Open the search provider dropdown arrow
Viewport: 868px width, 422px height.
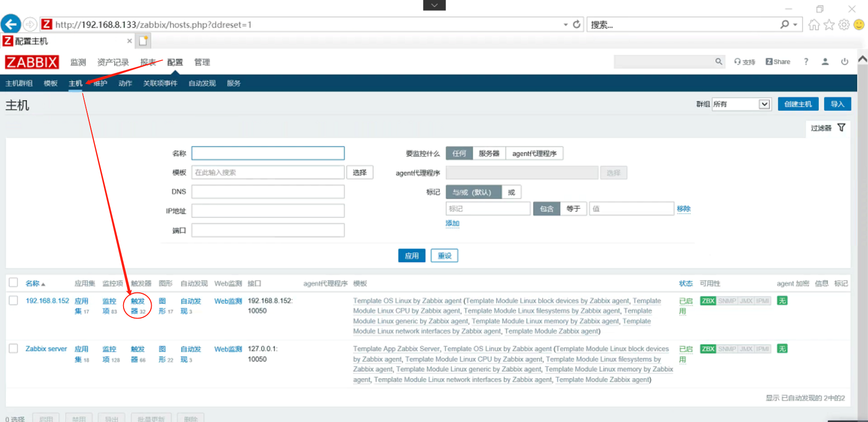pos(795,25)
